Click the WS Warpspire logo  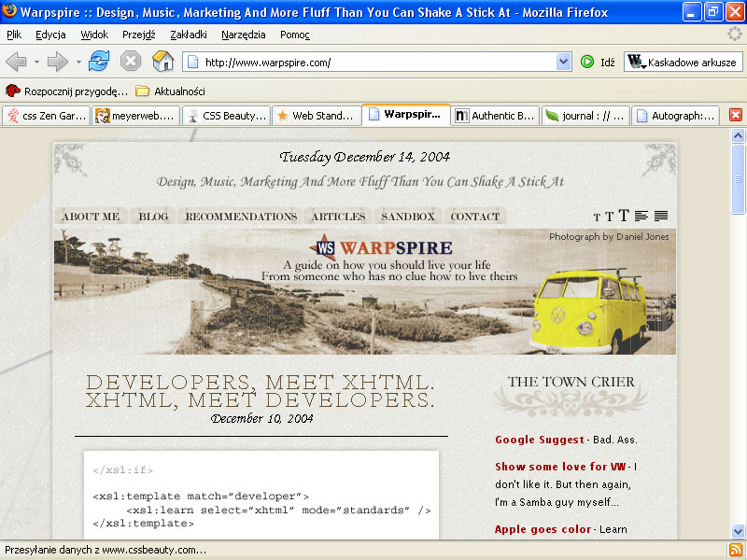[381, 247]
